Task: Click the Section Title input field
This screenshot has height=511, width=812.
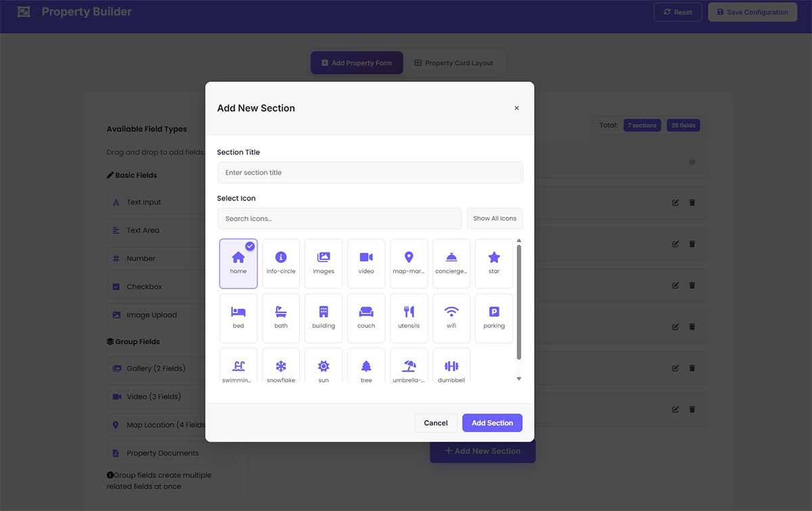Action: click(369, 172)
